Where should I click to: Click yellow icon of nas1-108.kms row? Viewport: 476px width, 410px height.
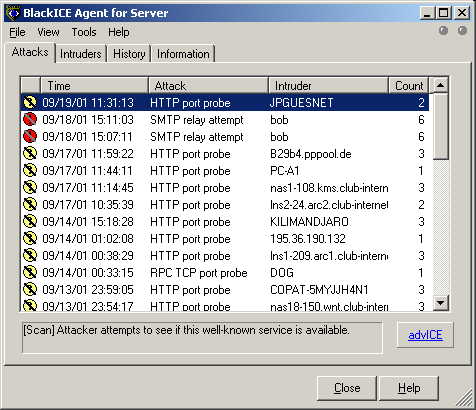[x=30, y=187]
